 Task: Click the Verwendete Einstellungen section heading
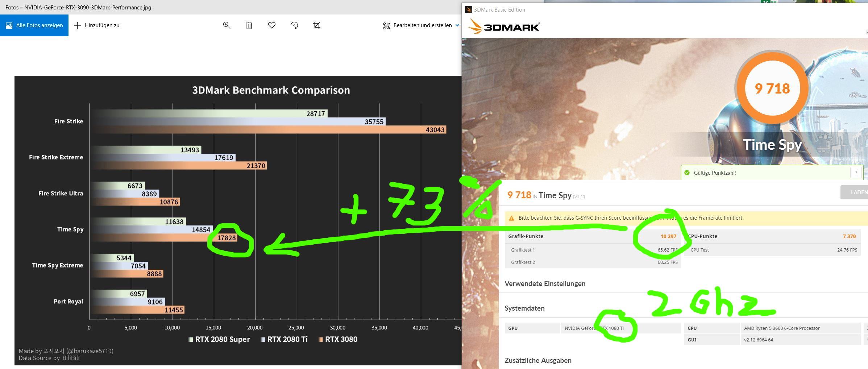545,283
